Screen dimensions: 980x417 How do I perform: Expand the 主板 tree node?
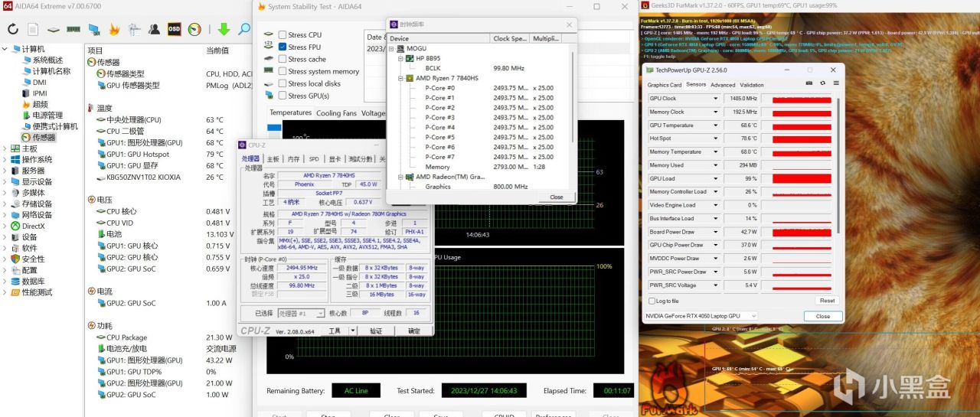point(5,148)
